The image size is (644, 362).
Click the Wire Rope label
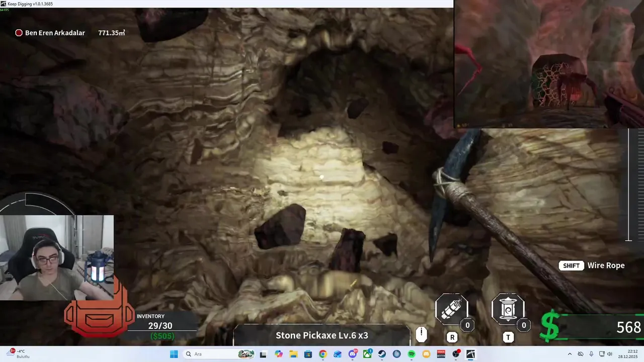(606, 265)
